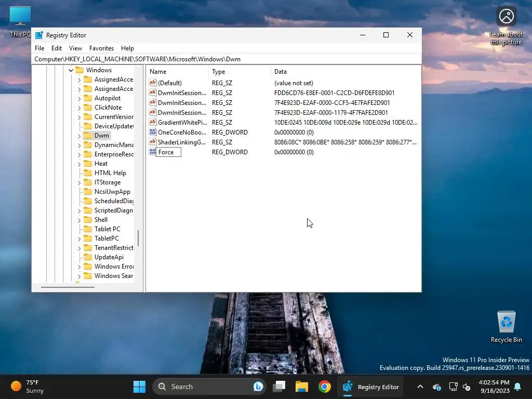
Task: Click the ShaderLinkingG... string value icon
Action: [x=153, y=142]
